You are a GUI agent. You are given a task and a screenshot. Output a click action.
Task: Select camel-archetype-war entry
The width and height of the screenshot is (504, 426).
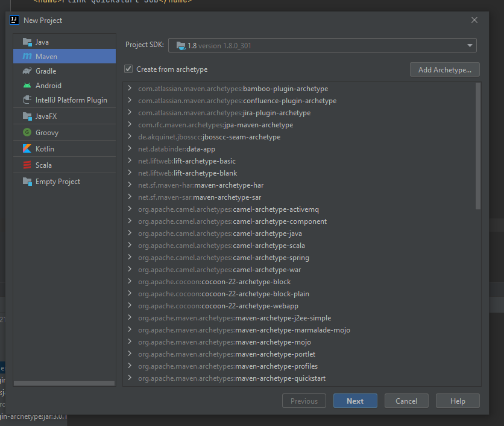point(219,270)
